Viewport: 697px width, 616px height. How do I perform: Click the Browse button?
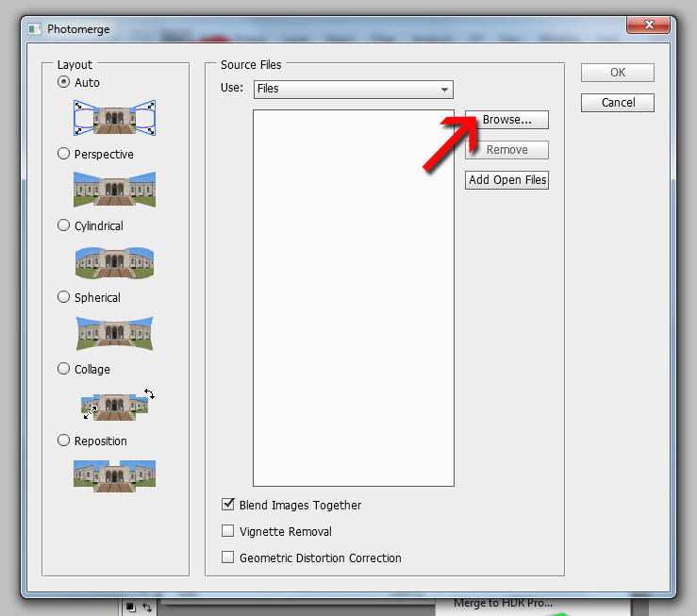coord(506,120)
